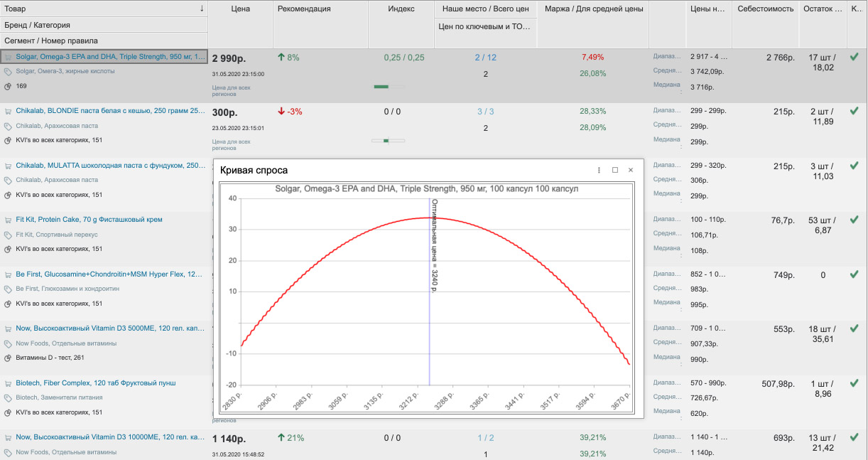868x460 pixels.
Task: Click cart icon beside Chikalab MULATTA product
Action: click(8, 166)
